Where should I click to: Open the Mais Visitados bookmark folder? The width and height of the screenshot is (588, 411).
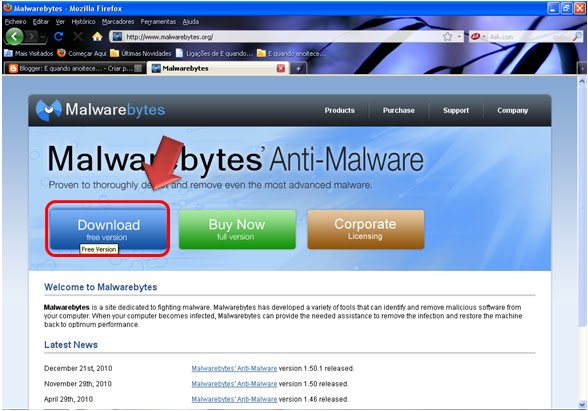tap(28, 53)
